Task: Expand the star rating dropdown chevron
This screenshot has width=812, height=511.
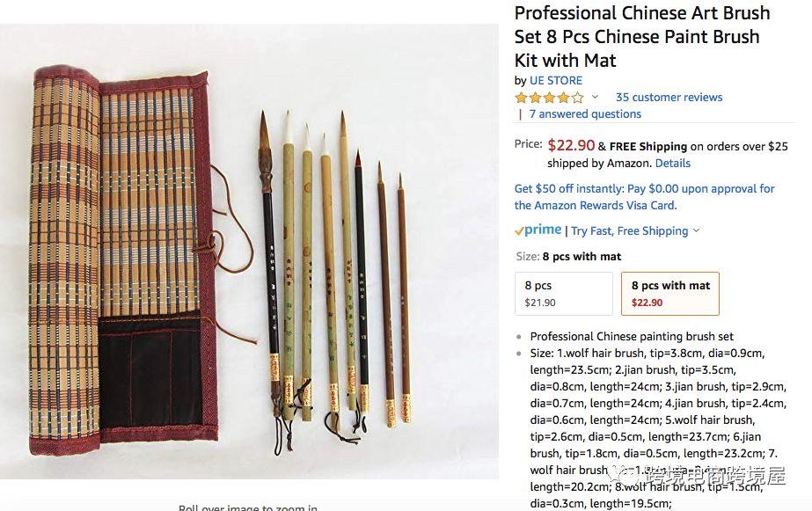Action: point(595,97)
